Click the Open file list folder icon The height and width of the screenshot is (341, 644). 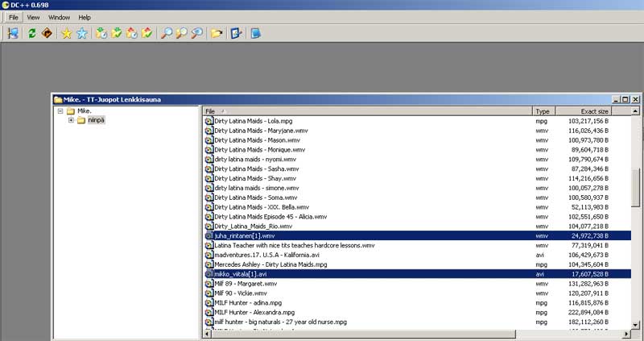[x=217, y=33]
